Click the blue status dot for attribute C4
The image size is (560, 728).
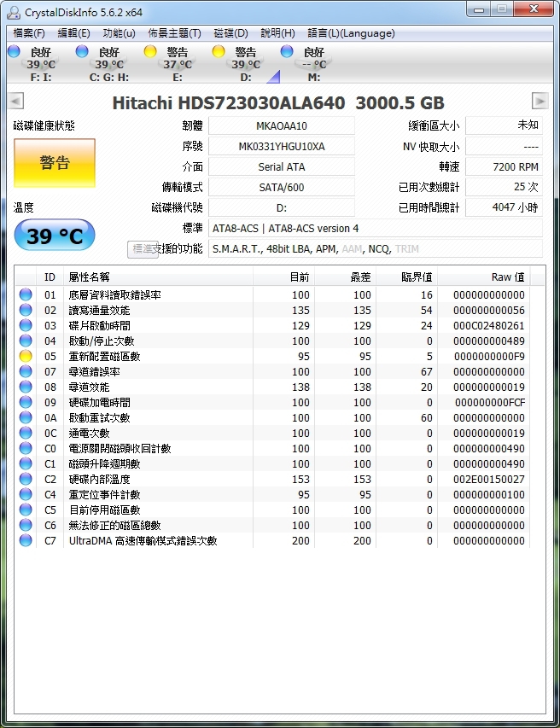[26, 494]
